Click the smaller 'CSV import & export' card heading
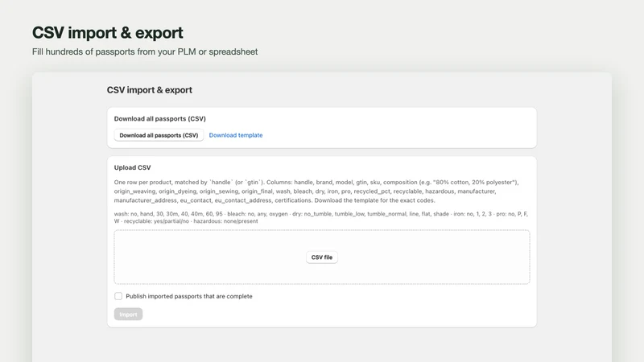 [x=150, y=90]
